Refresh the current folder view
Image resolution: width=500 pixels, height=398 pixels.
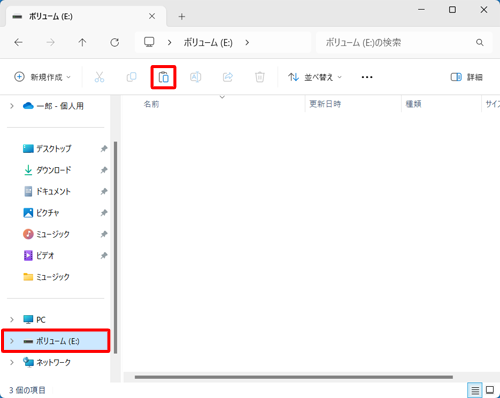[115, 42]
